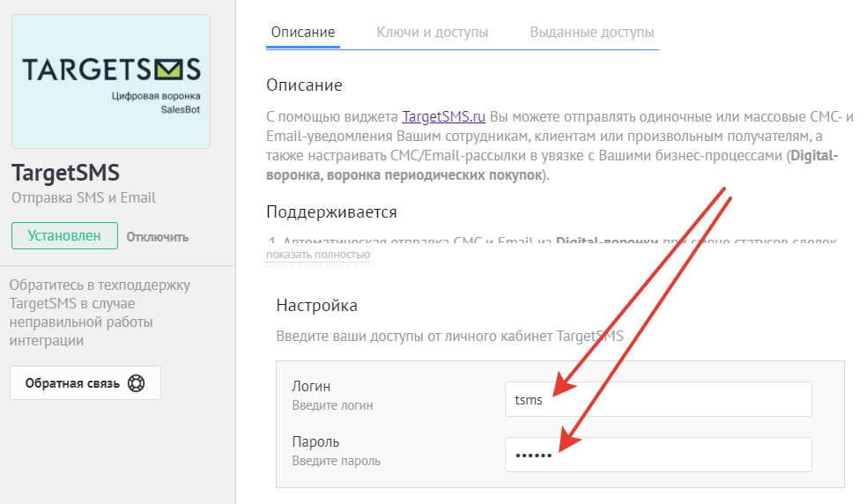Open Обратная связь feedback button
Image resolution: width=867 pixels, height=504 pixels.
(x=85, y=382)
